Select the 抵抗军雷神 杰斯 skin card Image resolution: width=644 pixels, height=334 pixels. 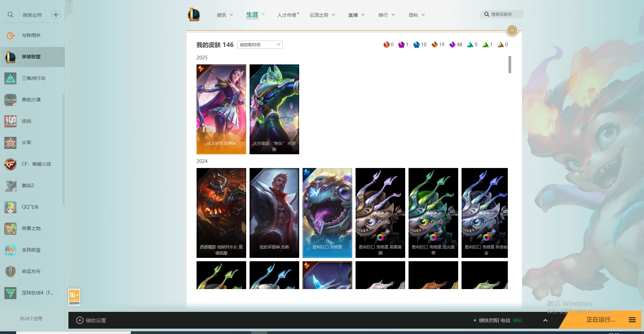point(274,213)
